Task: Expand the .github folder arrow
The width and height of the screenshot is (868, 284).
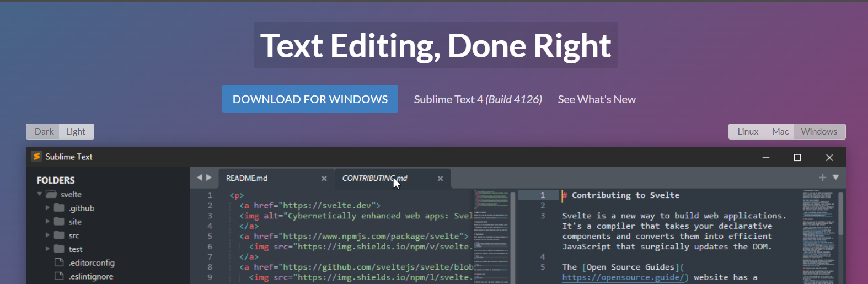Action: tap(47, 208)
